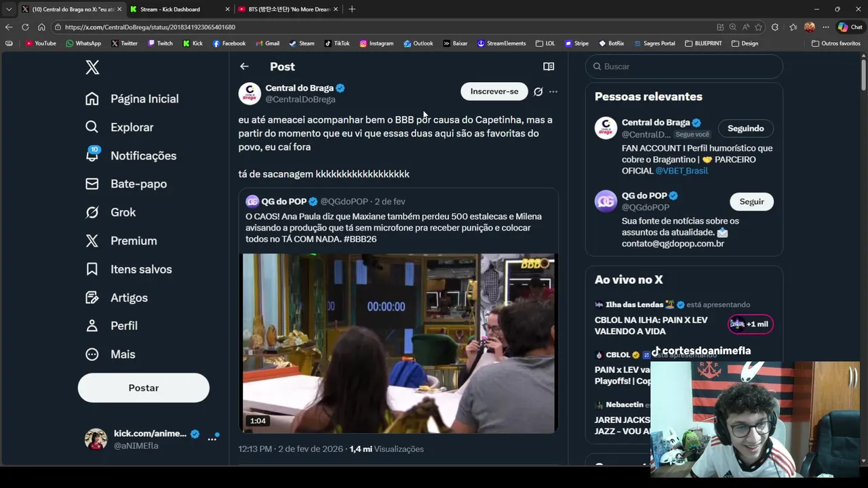
Task: Open a new browser tab
Action: coord(352,9)
